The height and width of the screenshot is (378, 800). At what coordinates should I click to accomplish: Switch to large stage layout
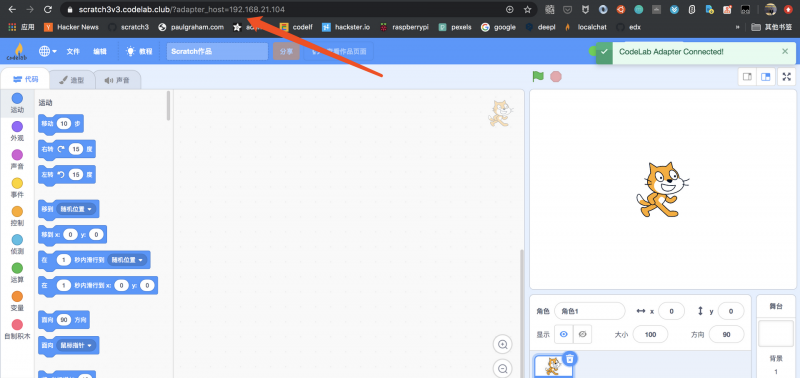(765, 77)
